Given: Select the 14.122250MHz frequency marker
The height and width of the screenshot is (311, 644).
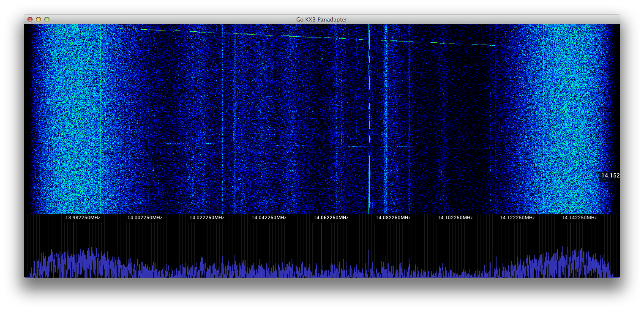Looking at the screenshot, I should click(517, 218).
